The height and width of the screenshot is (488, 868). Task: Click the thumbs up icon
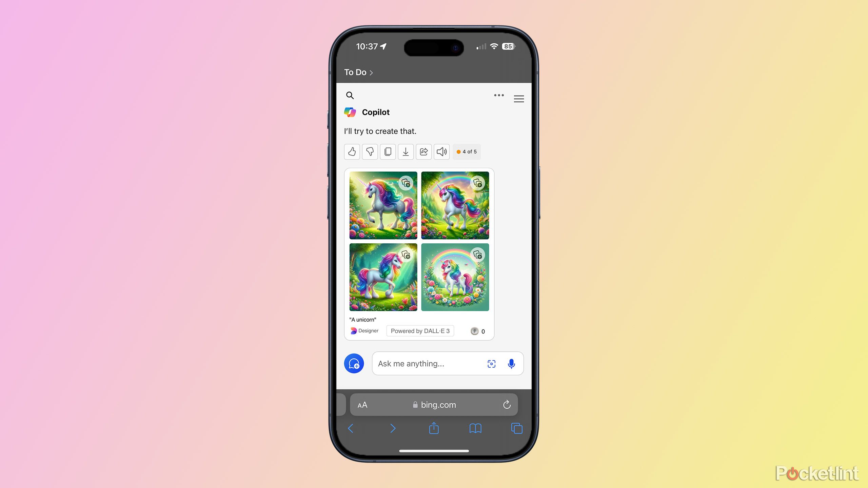click(352, 151)
